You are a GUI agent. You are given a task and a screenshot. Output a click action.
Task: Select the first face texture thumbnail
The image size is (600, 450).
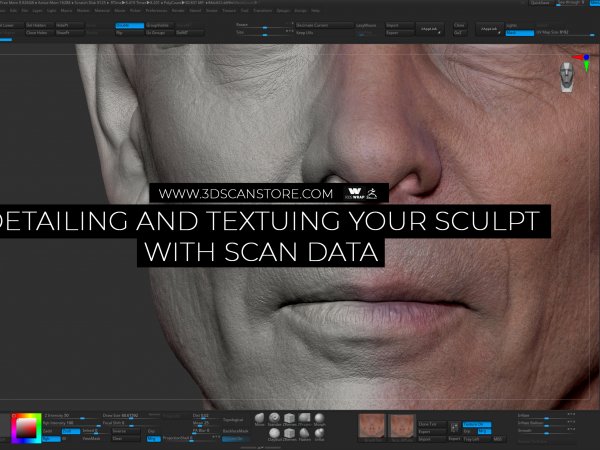tap(371, 426)
